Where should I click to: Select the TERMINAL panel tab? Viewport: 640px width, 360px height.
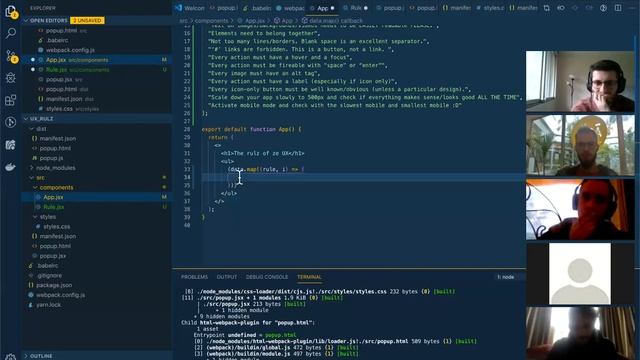309,277
